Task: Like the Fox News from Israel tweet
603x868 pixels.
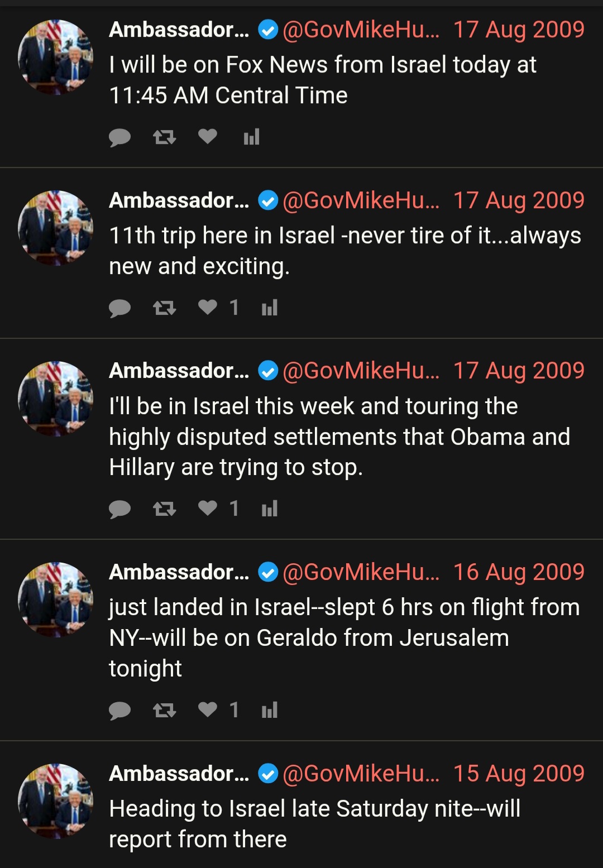Action: click(208, 136)
